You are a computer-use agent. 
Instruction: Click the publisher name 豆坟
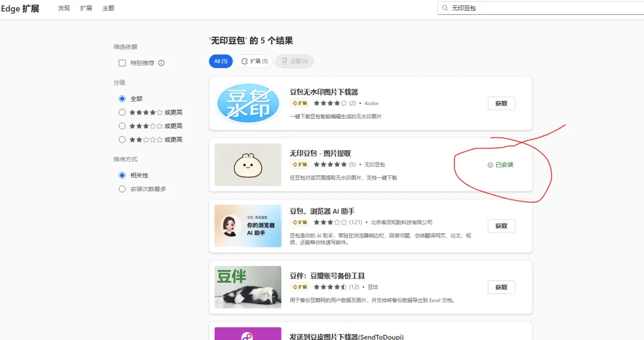click(x=373, y=287)
